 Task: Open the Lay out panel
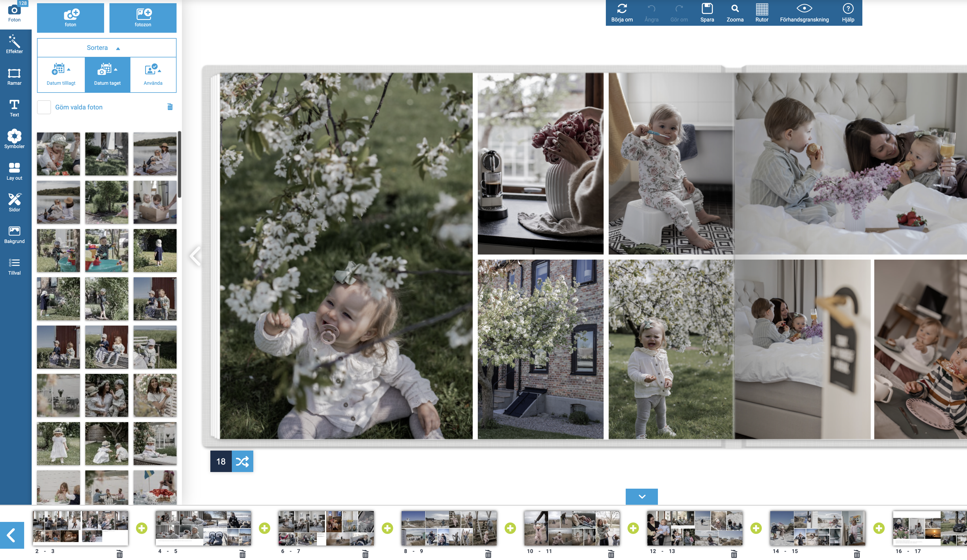[x=14, y=171]
